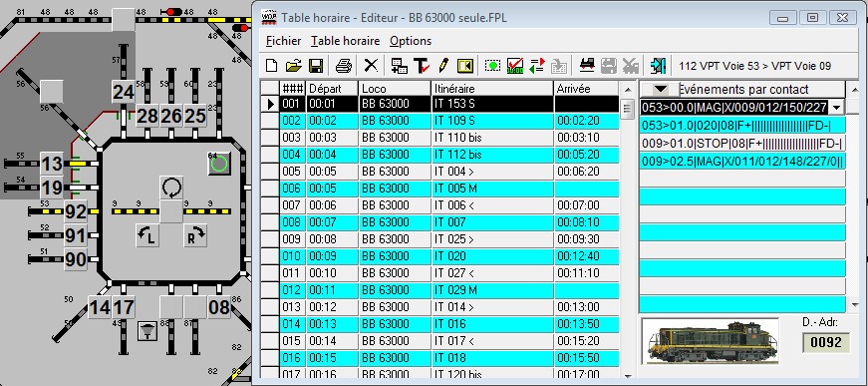
Task: Click the yellow pencil edit icon
Action: [442, 66]
